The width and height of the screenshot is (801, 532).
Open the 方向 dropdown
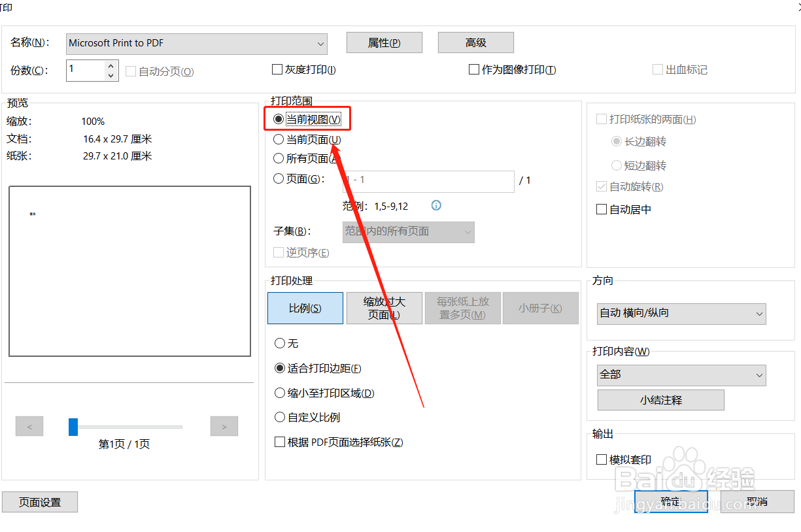point(681,314)
